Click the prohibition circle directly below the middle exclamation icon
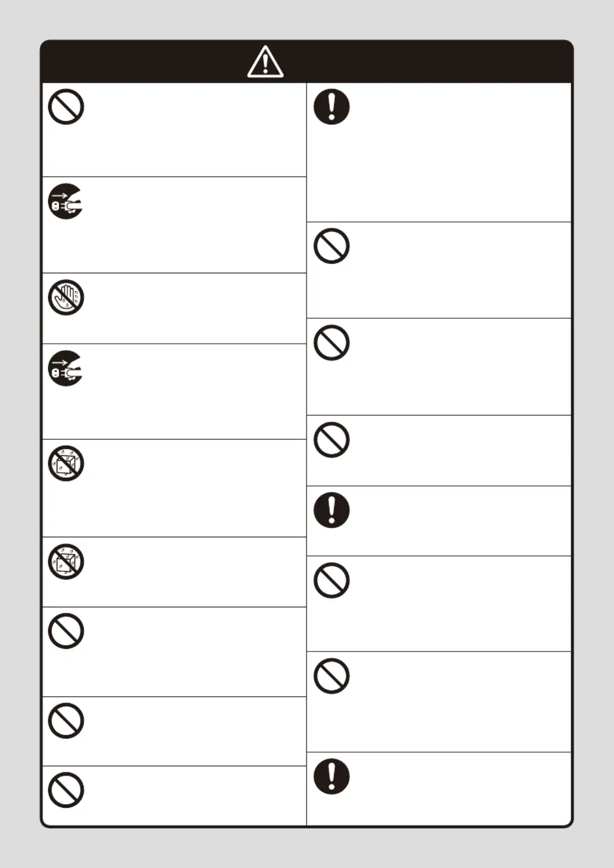614x868 pixels. [331, 580]
